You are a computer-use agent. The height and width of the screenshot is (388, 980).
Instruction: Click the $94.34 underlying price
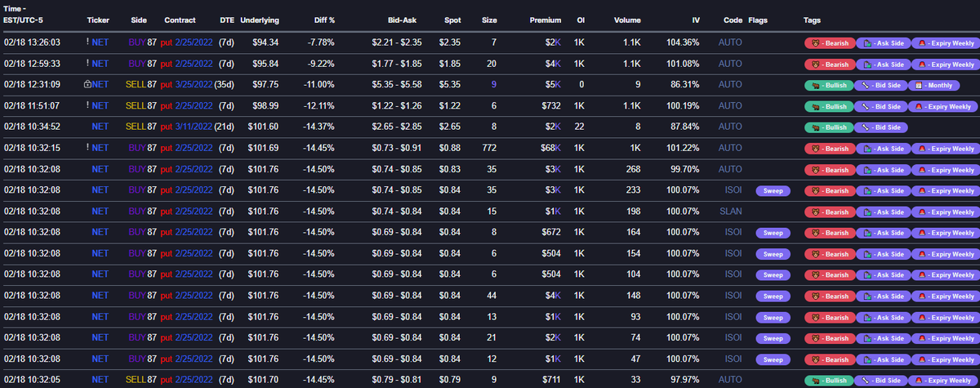pos(265,42)
